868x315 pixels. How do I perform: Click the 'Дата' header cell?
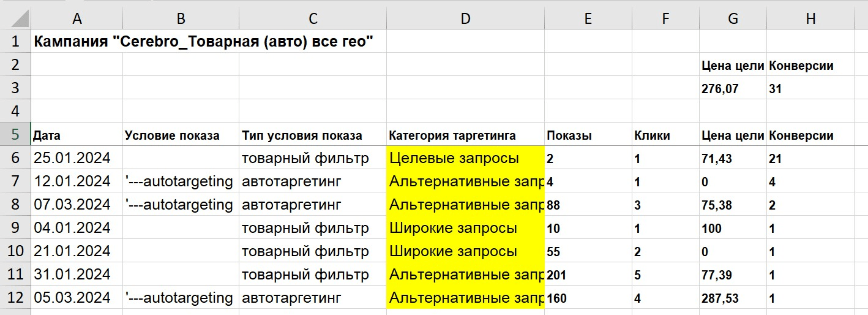coord(47,136)
